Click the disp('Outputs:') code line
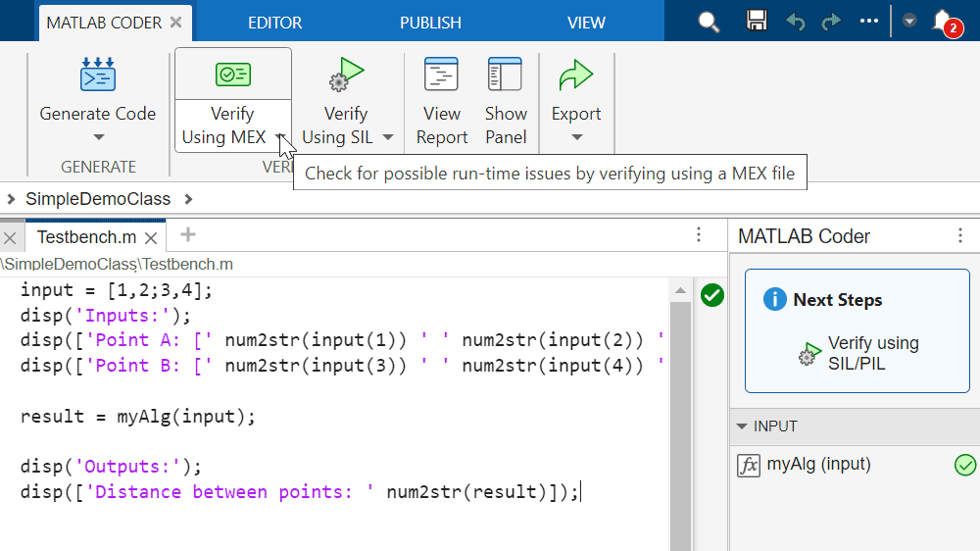 coord(111,467)
